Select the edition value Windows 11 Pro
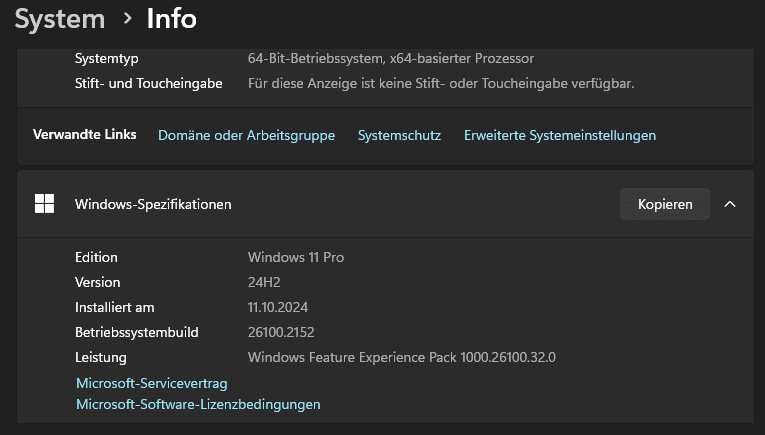This screenshot has height=435, width=765. coord(296,257)
